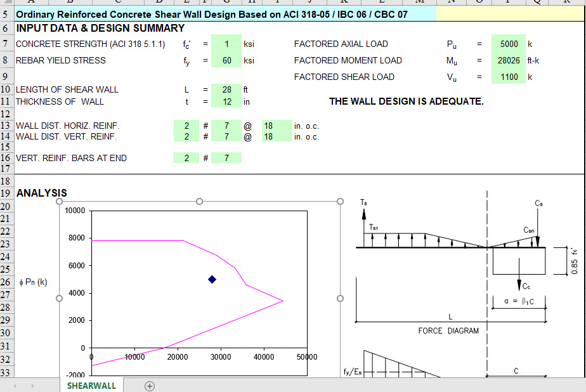Screen dimensions: 586x392
Task: Select the rebar yield stress cell showing 60
Action: click(226, 60)
